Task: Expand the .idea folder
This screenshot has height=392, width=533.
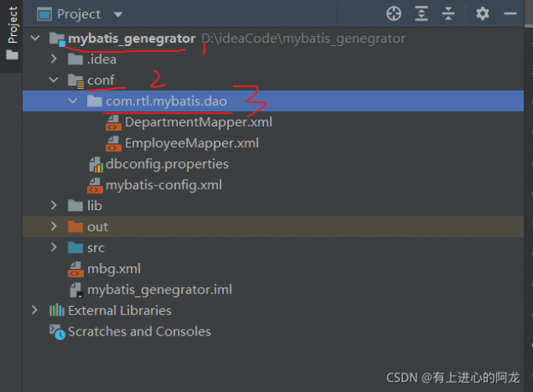Action: pos(54,60)
